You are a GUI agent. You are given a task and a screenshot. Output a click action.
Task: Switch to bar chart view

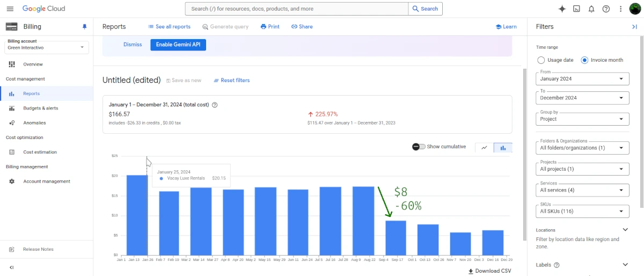pyautogui.click(x=503, y=148)
